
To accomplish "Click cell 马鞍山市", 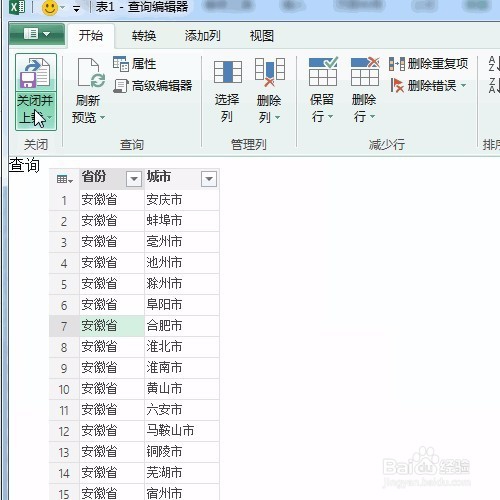I will [182, 431].
